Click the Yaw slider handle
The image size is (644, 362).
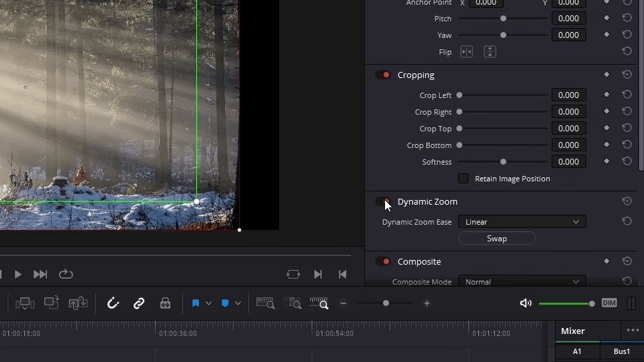503,35
